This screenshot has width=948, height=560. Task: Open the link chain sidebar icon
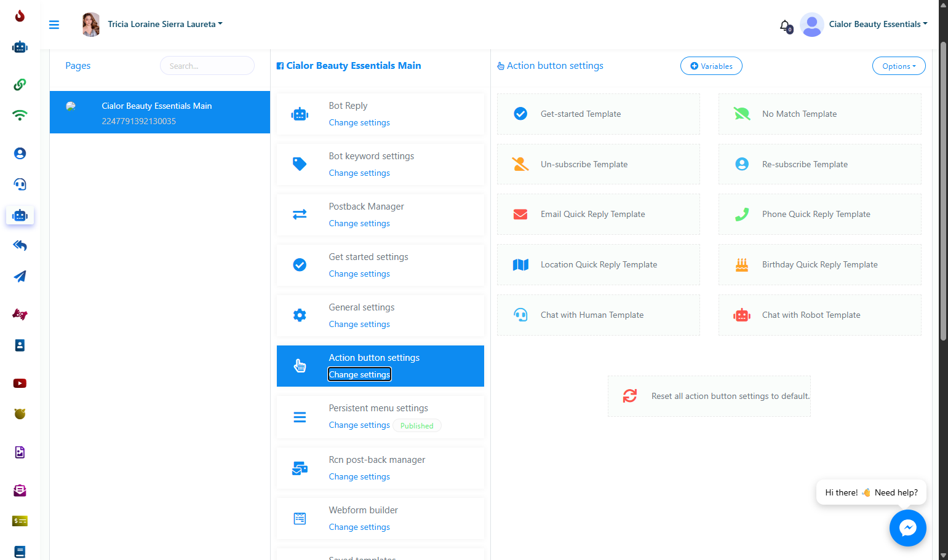pyautogui.click(x=20, y=84)
